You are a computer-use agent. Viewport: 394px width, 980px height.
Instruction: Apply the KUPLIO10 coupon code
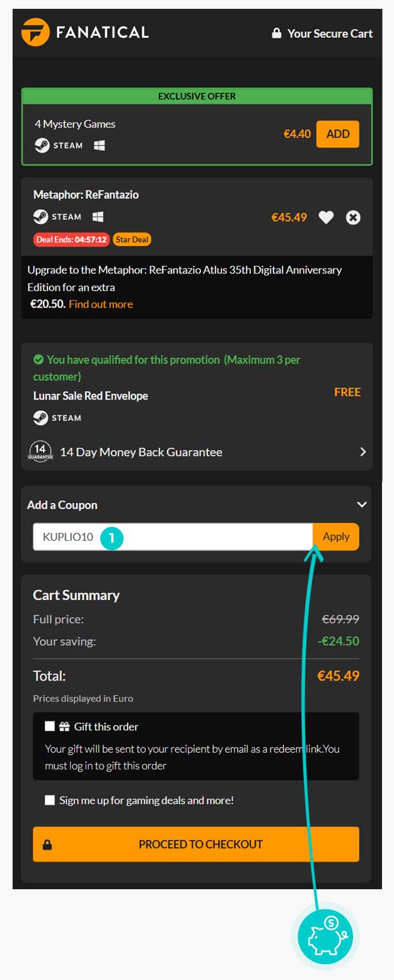pyautogui.click(x=336, y=537)
